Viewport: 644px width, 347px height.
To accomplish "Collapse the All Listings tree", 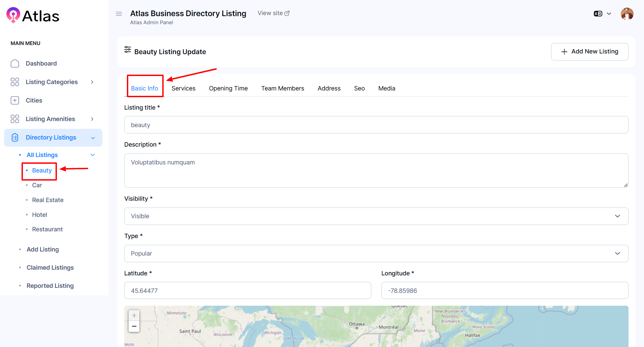I will [93, 155].
